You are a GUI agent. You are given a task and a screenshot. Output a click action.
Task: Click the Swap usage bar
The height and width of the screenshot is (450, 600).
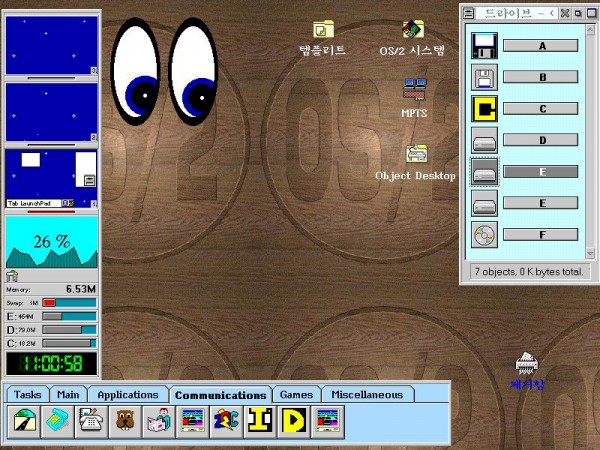tap(68, 302)
